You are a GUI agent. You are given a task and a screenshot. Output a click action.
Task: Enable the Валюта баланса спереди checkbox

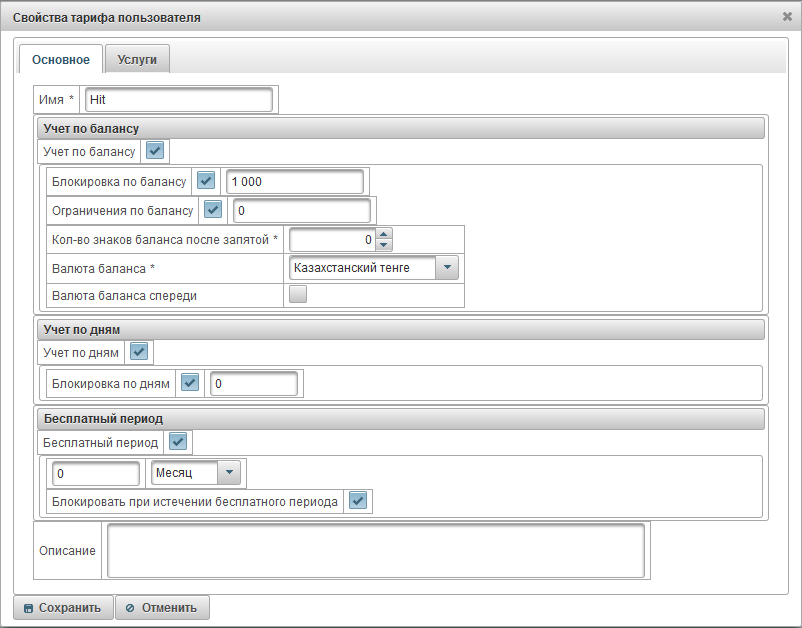(297, 295)
